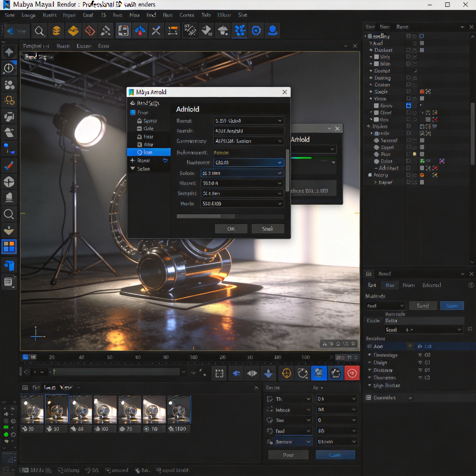Image resolution: width=476 pixels, height=476 pixels.
Task: Click the Rearcln input field in Arnold dialog
Action: point(248,131)
